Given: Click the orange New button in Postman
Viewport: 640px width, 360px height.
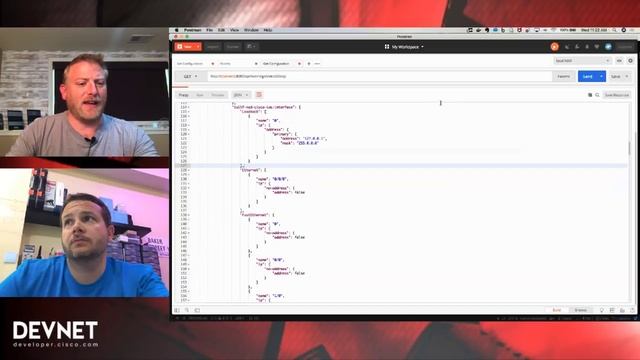Looking at the screenshot, I should click(x=185, y=47).
